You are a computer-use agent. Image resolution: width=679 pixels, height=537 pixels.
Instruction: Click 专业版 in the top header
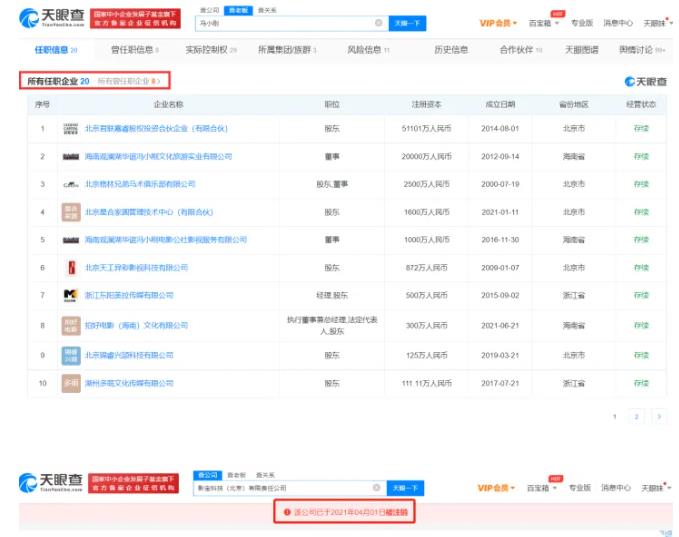point(582,23)
